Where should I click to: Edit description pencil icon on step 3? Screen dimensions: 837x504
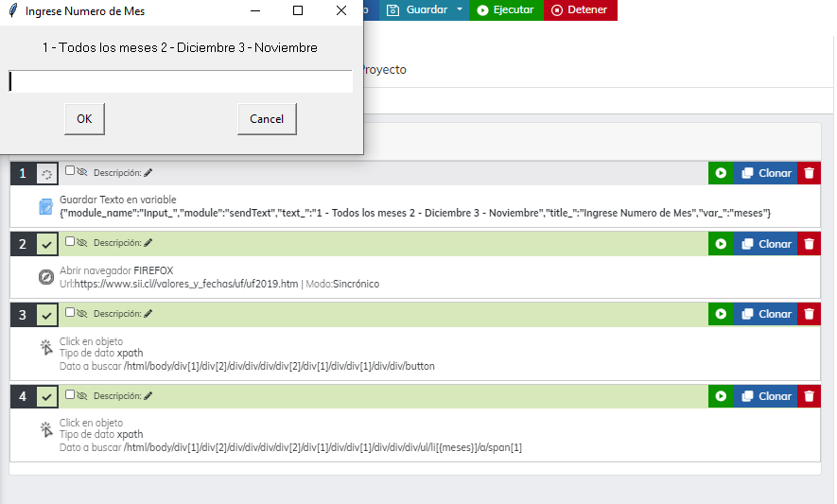tap(148, 314)
